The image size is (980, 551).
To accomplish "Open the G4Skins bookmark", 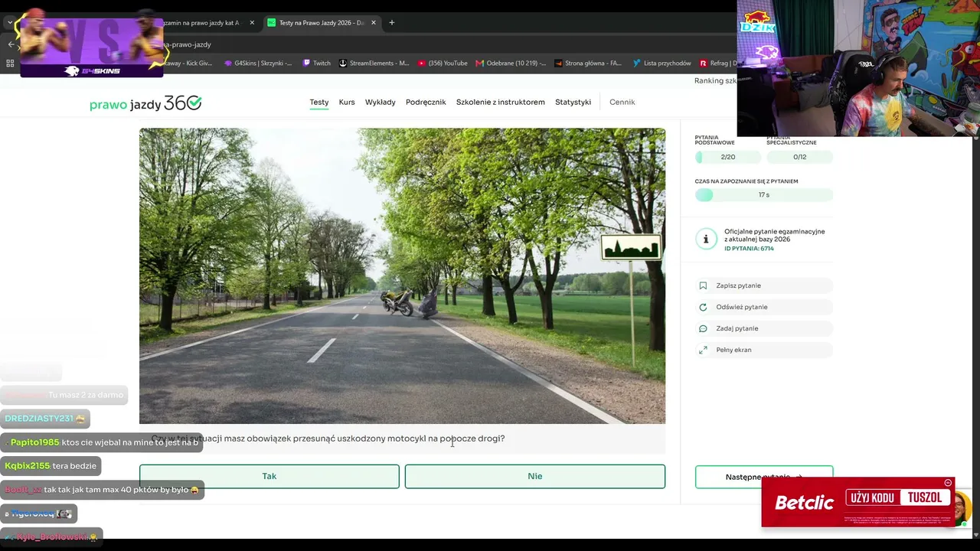I will [x=258, y=64].
